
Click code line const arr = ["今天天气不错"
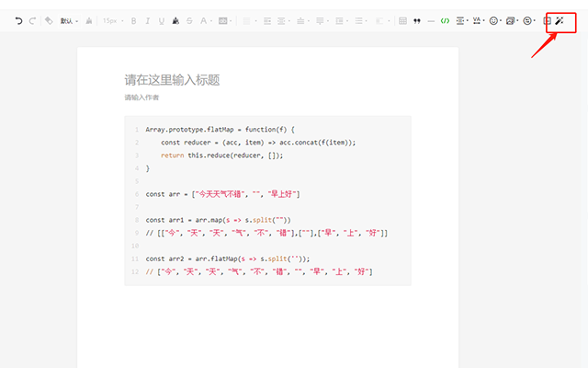coord(222,194)
